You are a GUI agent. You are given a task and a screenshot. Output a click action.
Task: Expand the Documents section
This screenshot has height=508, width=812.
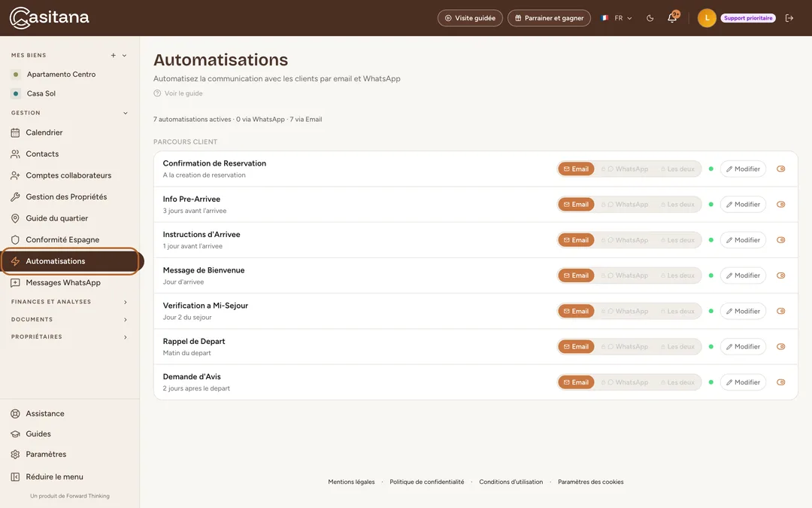[70, 319]
